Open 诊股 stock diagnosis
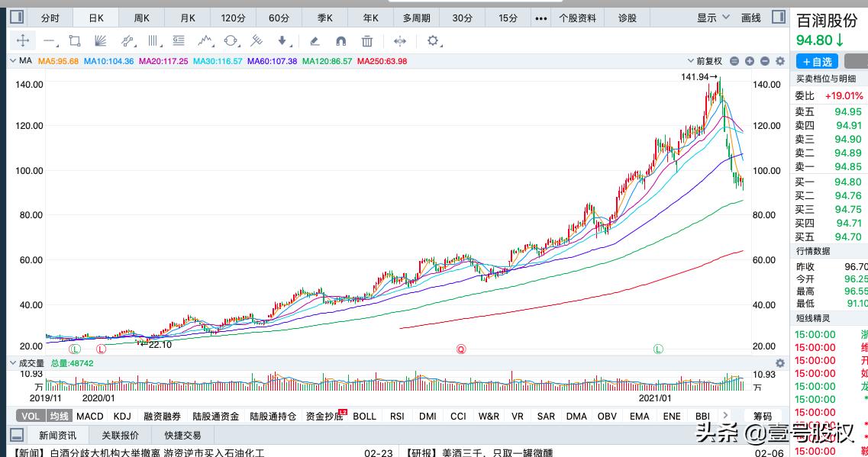The height and width of the screenshot is (457, 868). [x=626, y=18]
